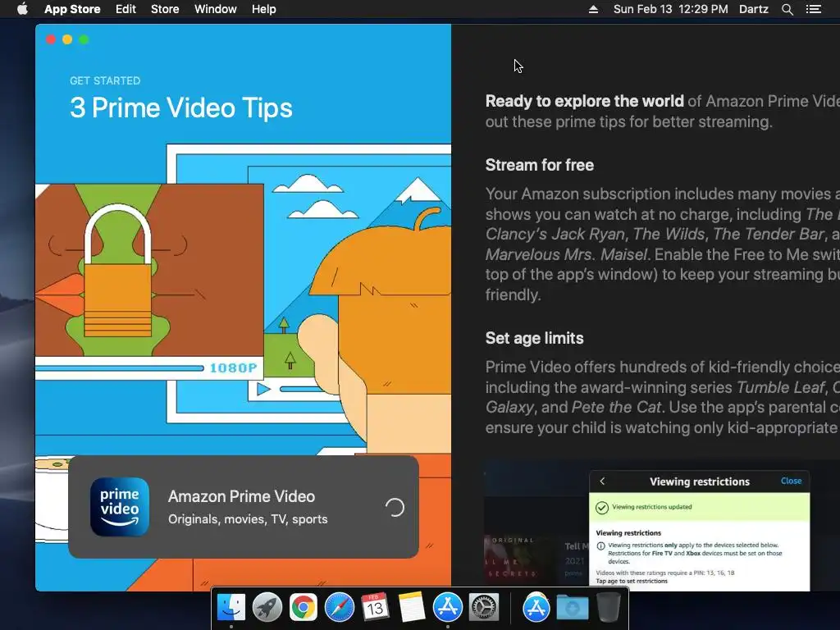The image size is (840, 630).
Task: Open the Apple menu
Action: tap(22, 9)
